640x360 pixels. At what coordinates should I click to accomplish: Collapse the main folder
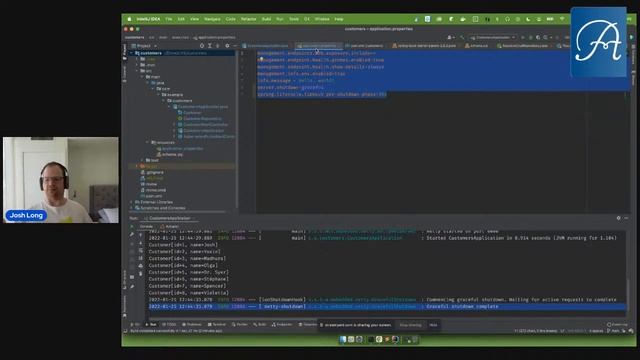142,77
